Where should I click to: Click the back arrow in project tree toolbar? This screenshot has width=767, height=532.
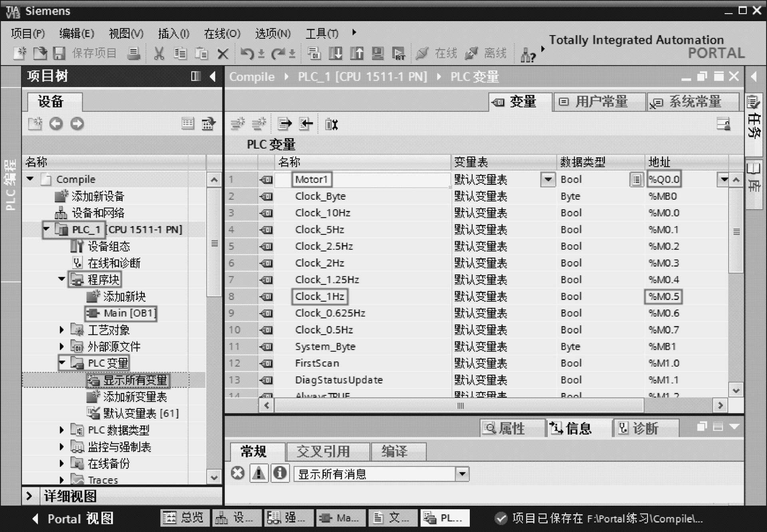click(56, 124)
